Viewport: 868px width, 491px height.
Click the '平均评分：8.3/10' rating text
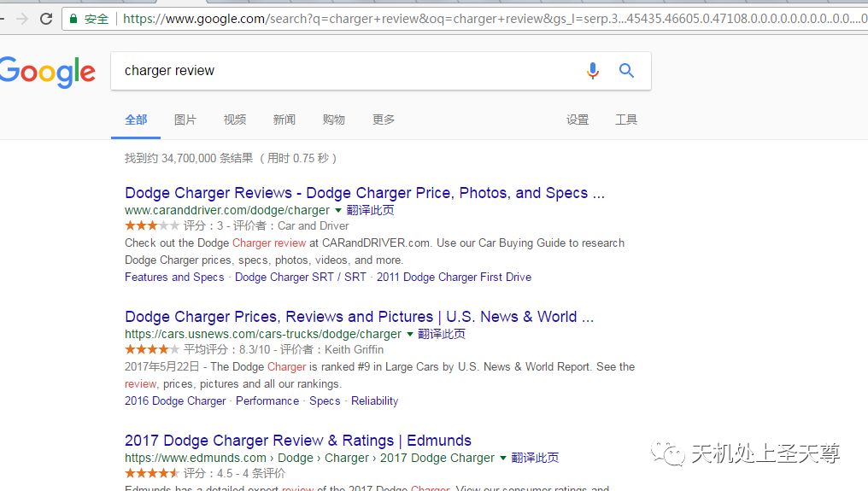point(227,350)
